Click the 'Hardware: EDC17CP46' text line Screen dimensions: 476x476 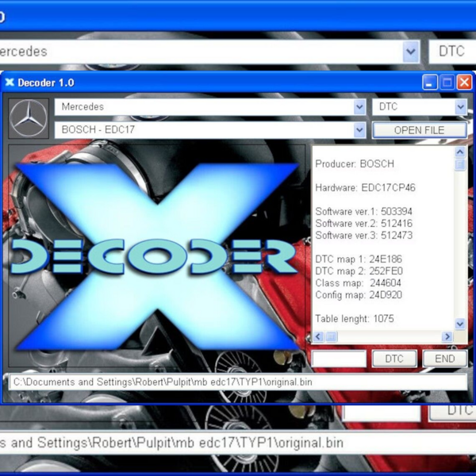point(365,187)
